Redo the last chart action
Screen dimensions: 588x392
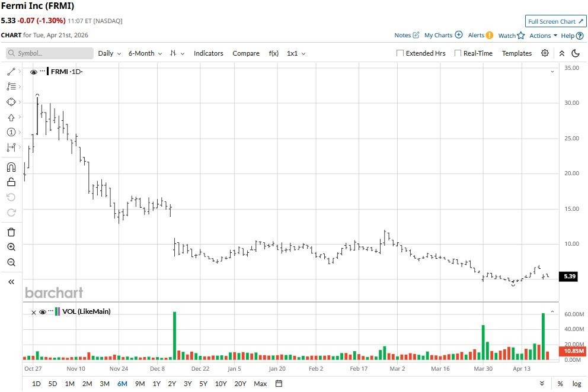[x=11, y=213]
